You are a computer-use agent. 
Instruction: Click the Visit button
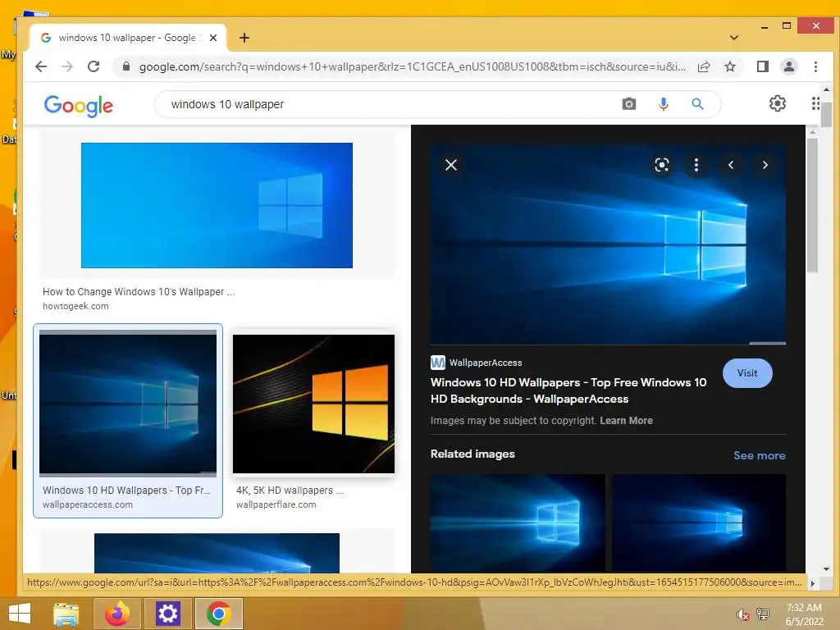[x=747, y=373]
